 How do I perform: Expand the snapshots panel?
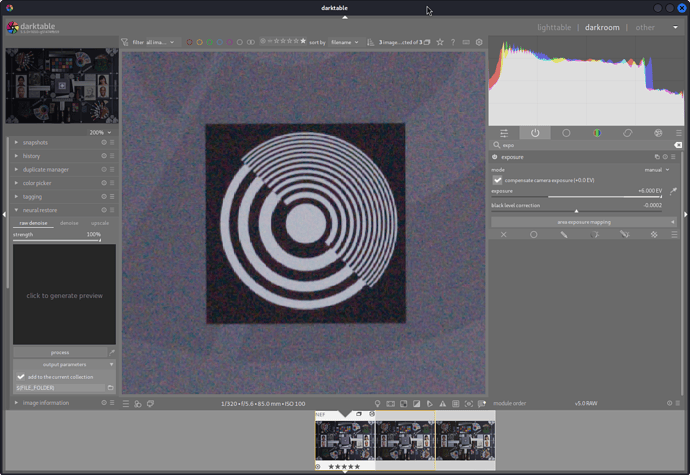63,142
